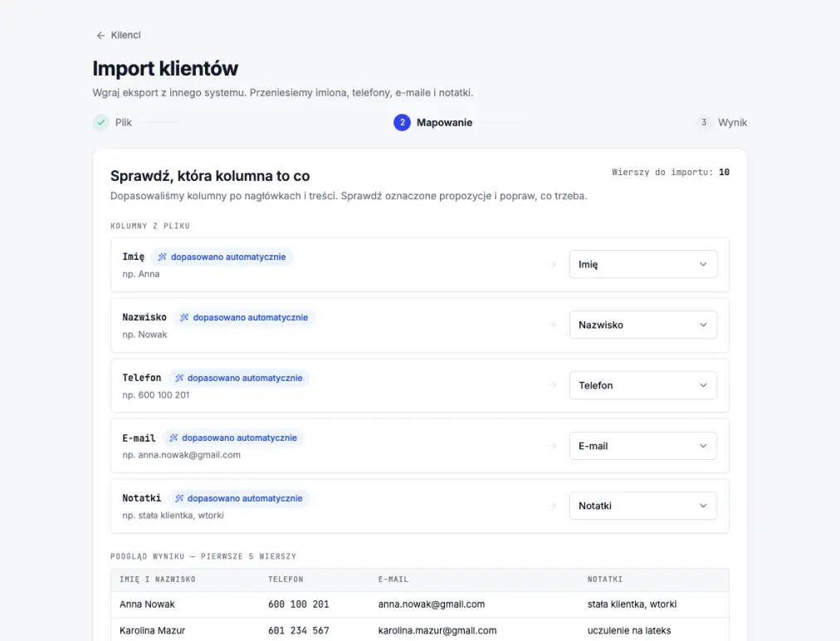Click the 'dopasowano automatycznie' badge in Telefon row
The width and height of the screenshot is (840, 641).
(x=239, y=379)
